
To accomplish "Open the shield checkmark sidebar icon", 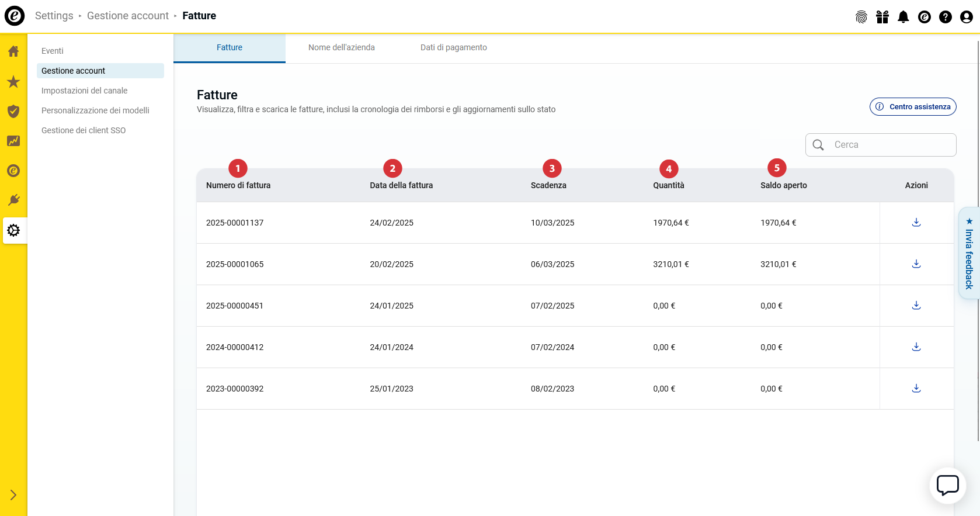I will coord(13,111).
